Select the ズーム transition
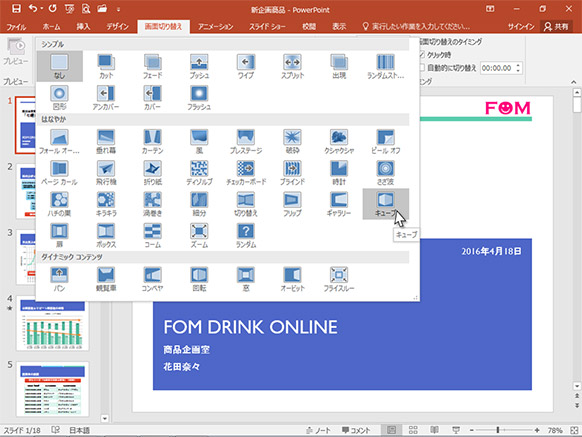The width and height of the screenshot is (582, 437). coord(199,235)
